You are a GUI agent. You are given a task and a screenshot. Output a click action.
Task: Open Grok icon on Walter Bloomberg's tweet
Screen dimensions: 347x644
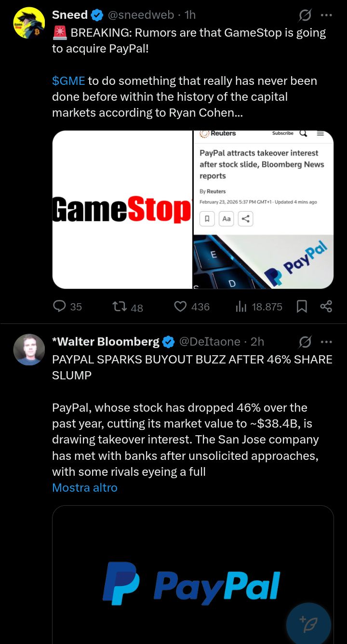305,342
